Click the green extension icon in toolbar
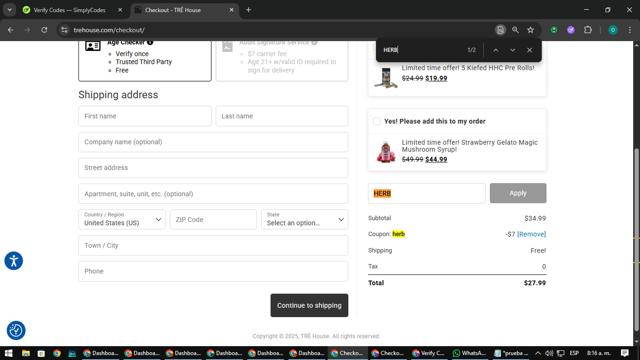Screen dimensions: 640x360 [554, 30]
